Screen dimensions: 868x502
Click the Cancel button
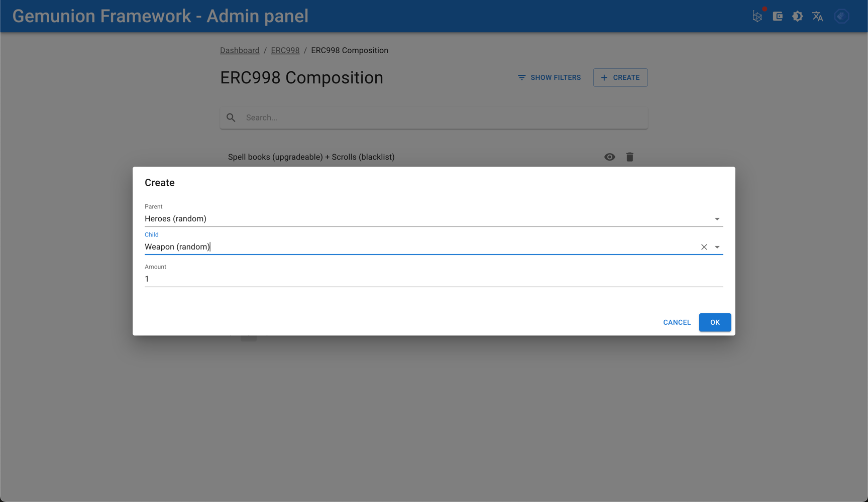click(x=677, y=322)
